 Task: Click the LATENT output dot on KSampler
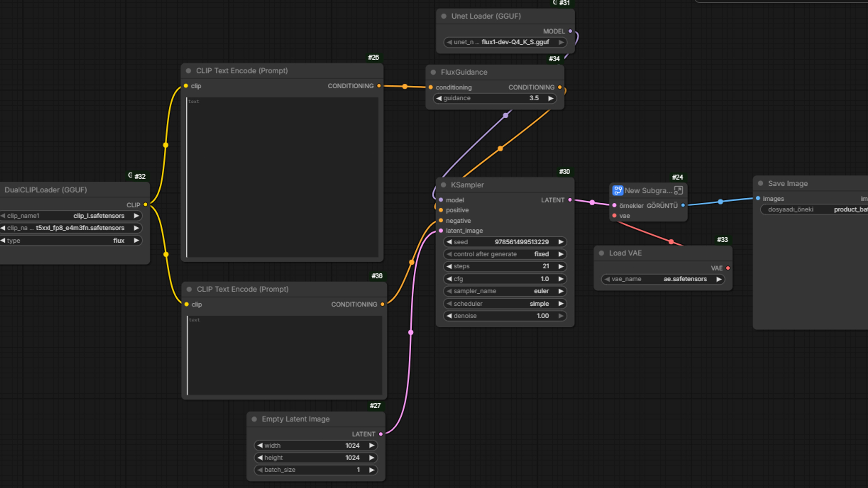570,200
